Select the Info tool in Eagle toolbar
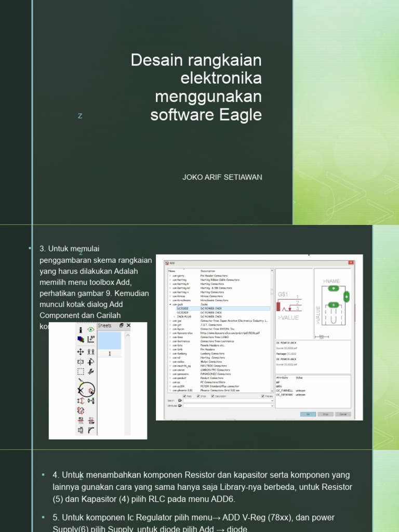Viewport: 399px width, 532px height. pyautogui.click(x=81, y=330)
